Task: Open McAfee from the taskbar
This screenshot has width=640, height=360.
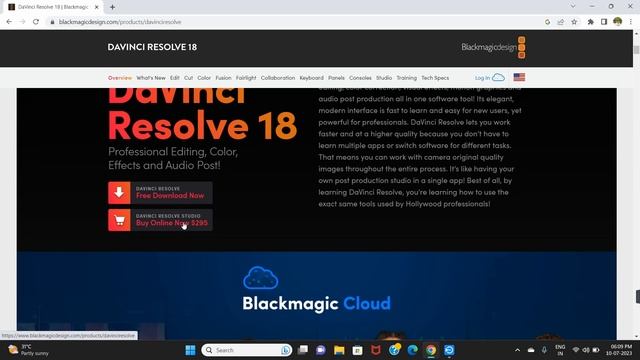Action: pyautogui.click(x=376, y=350)
